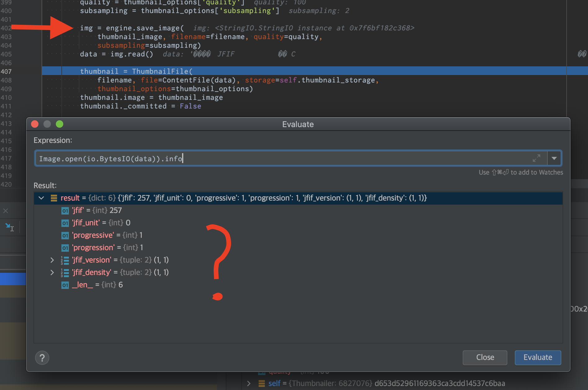Expand the 'jfif_version' tuple row
Screen dimensions: 588x390
click(52, 260)
